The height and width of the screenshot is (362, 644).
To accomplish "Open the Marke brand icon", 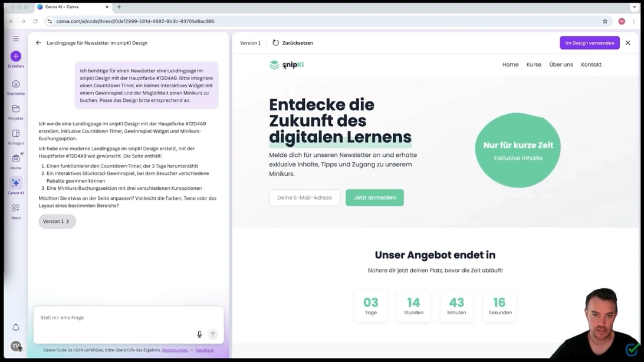I will (16, 159).
